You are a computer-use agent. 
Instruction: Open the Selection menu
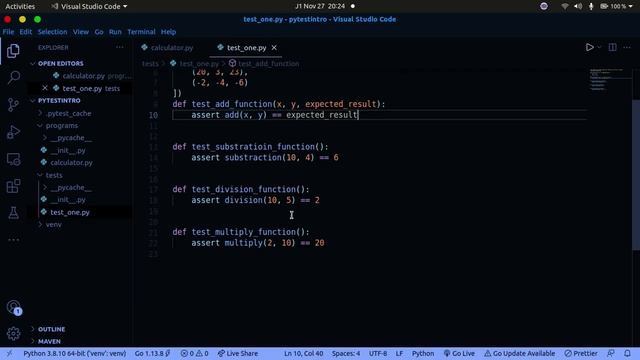[x=52, y=32]
